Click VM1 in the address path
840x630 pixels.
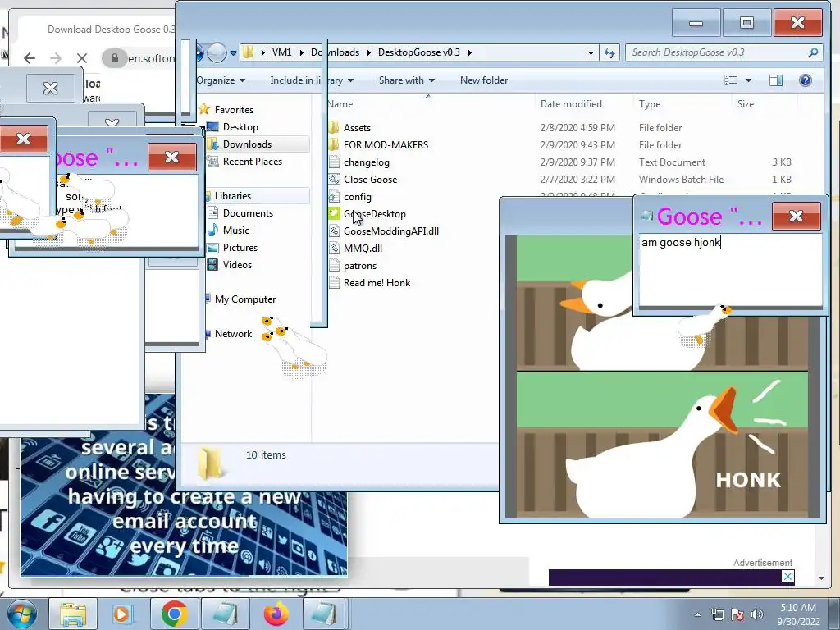281,52
